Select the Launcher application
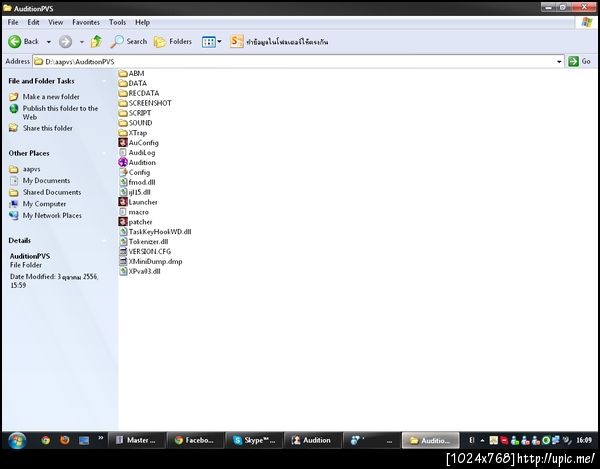 138,202
